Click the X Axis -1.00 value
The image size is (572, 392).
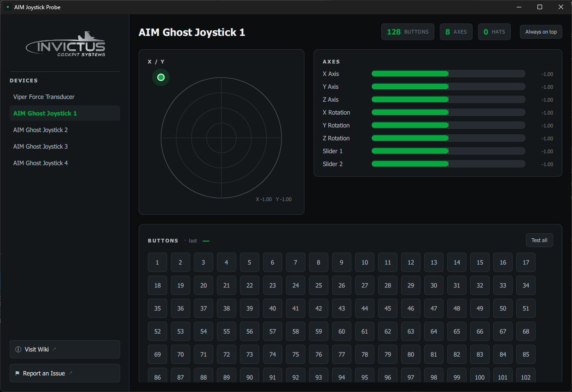[x=547, y=74]
